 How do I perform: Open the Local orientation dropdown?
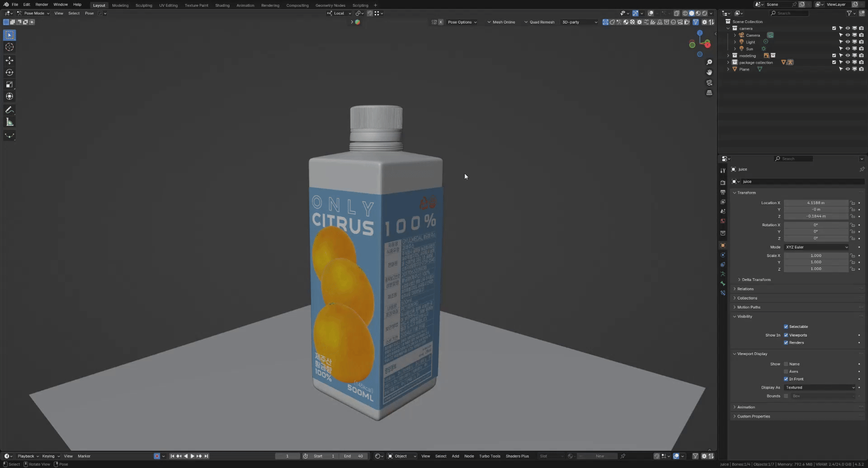(x=339, y=13)
